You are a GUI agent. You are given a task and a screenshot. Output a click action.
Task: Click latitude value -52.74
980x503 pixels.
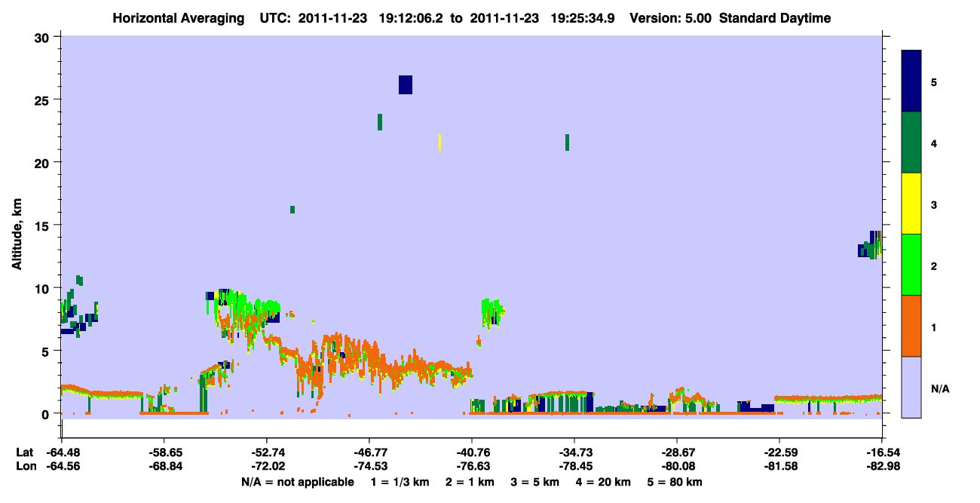267,452
